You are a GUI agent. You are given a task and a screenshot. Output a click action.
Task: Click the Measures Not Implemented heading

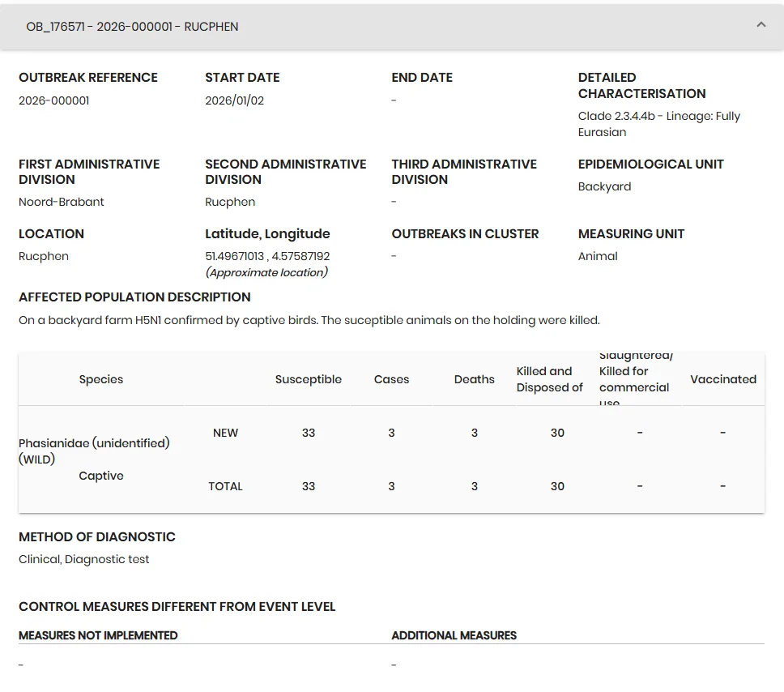tap(98, 635)
